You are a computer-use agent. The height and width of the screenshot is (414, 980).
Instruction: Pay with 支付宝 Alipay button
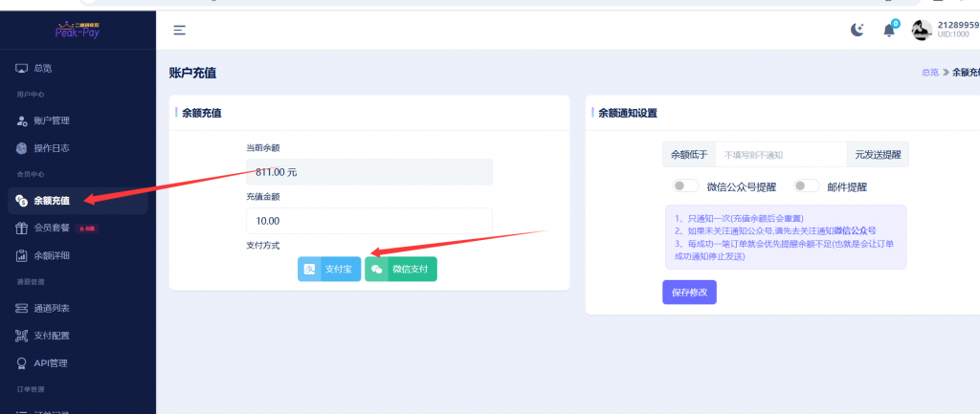(x=328, y=270)
